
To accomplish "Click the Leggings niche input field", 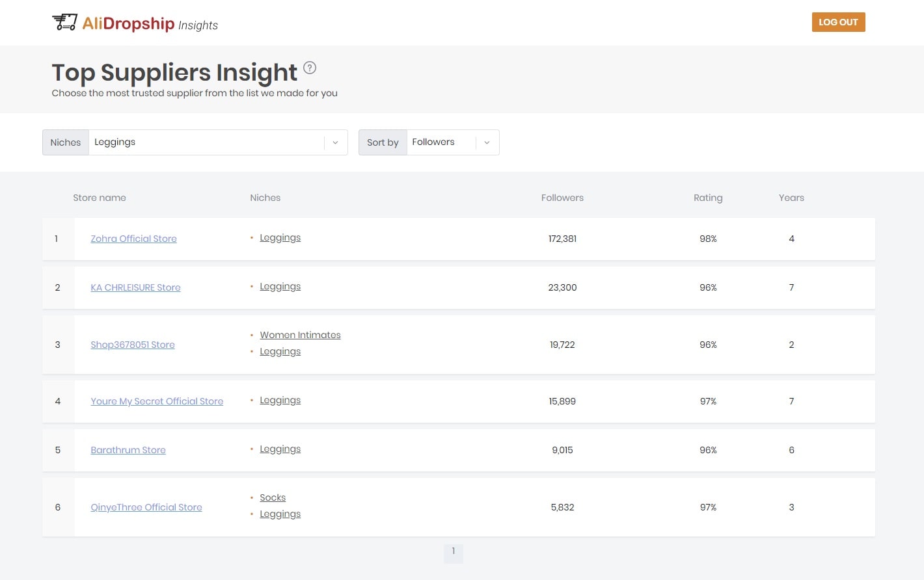I will (206, 142).
